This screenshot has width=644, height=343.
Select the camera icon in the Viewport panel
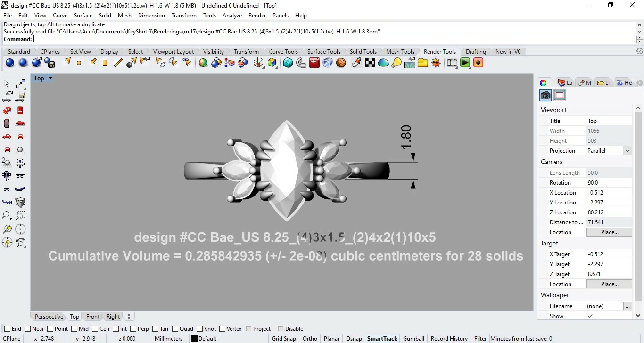(545, 95)
